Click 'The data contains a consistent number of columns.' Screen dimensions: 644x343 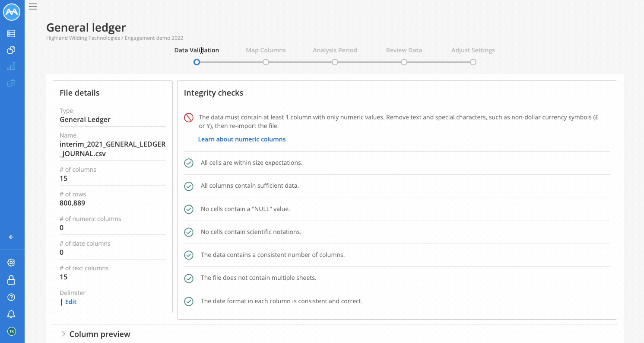(x=273, y=255)
